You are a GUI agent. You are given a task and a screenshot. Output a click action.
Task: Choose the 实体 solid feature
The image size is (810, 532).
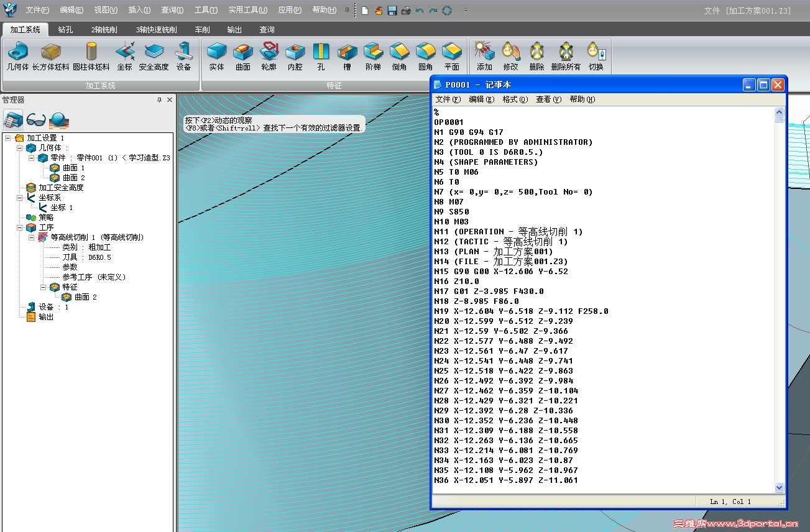click(216, 57)
